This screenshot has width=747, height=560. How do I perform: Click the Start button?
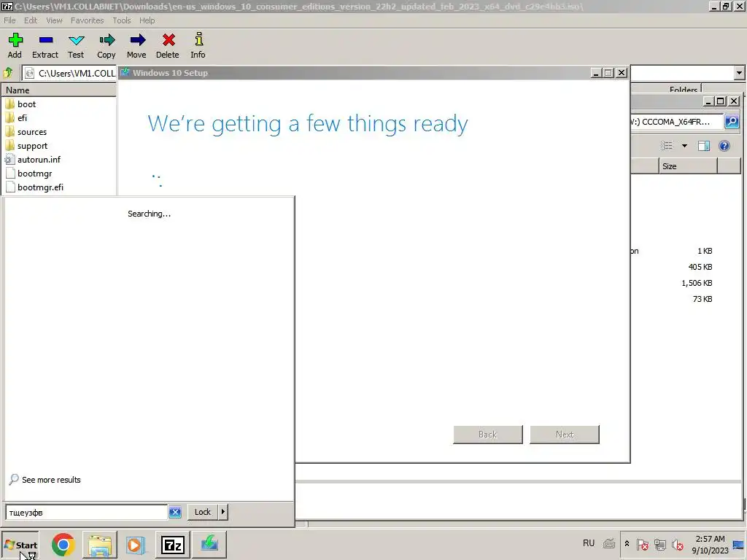(20, 545)
